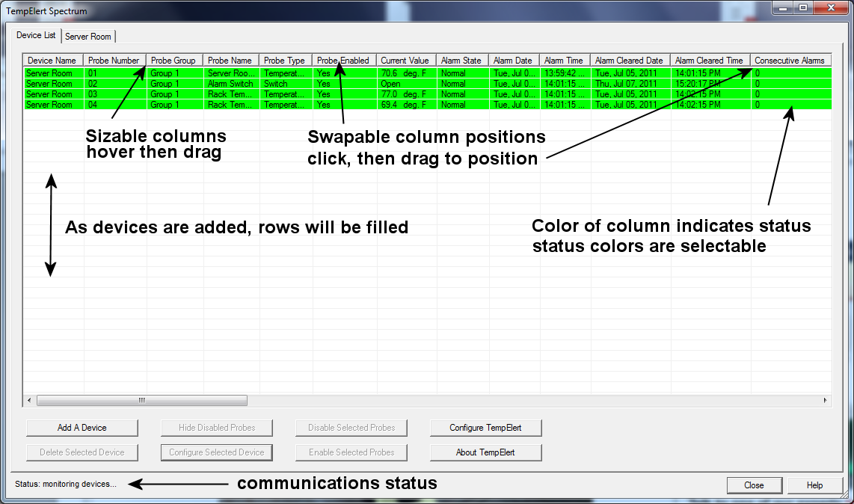
Task: Click the Probe Group column header
Action: [x=174, y=61]
